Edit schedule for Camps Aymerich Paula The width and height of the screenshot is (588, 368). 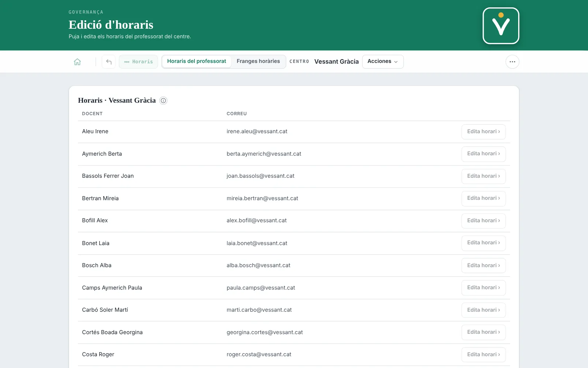tap(484, 288)
